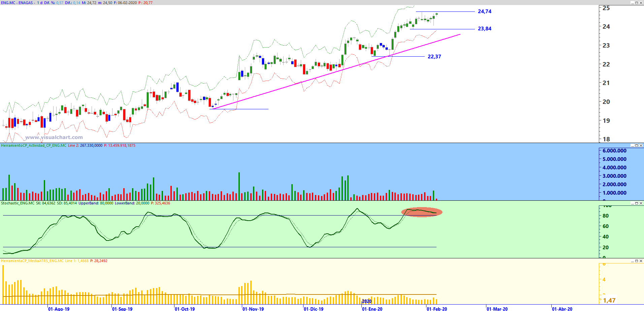Minimize the Actividad volume panel
The height and width of the screenshot is (311, 644).
[632, 146]
